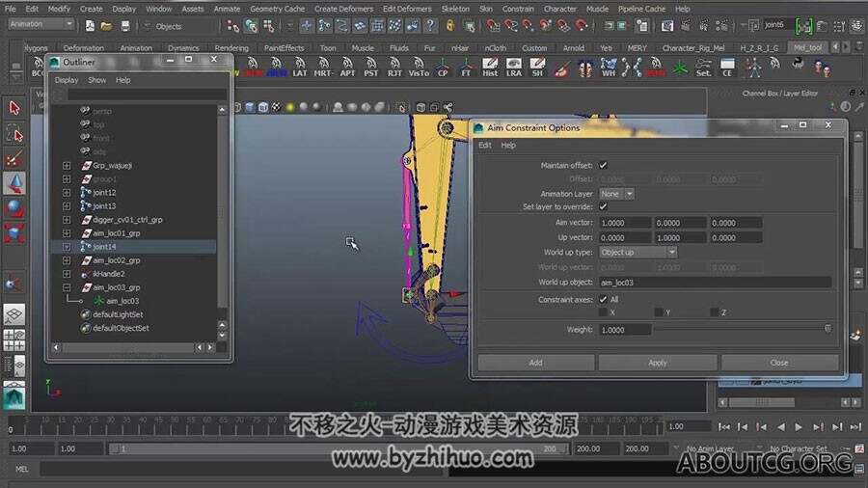Open the Animation menu set dropdown
Screen dimensions: 868x488
(41, 24)
